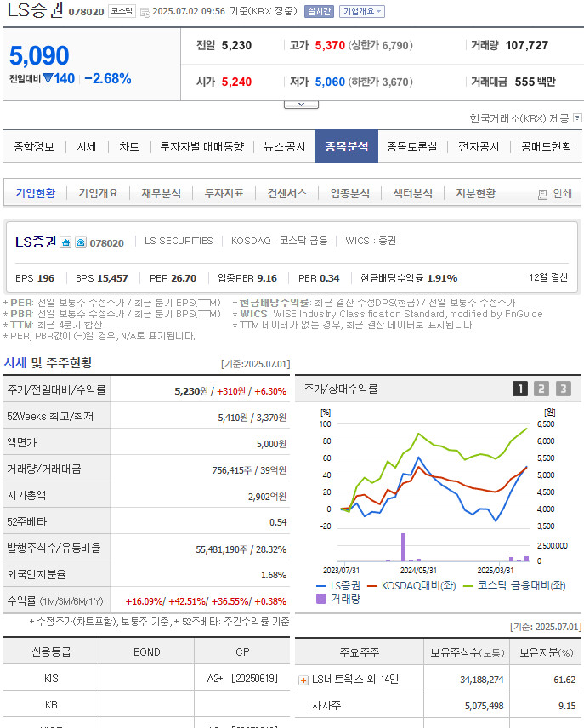
Task: Open the 컨센서스 sub-tab link
Action: [286, 193]
